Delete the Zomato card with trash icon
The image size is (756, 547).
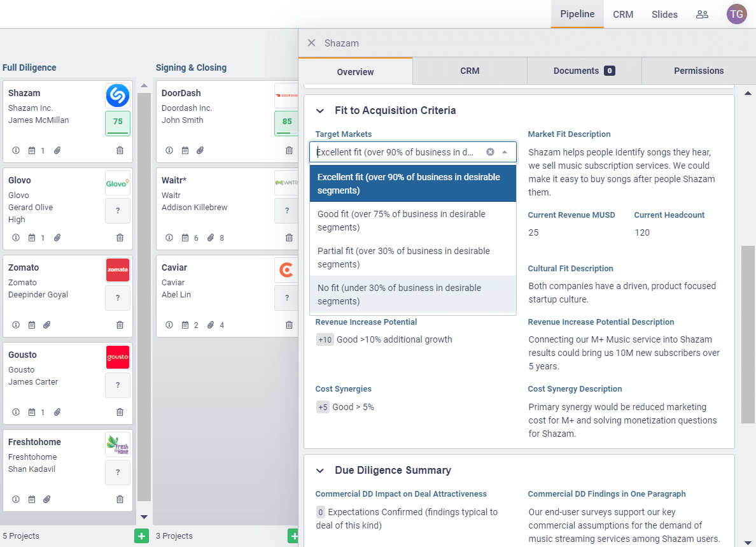120,325
